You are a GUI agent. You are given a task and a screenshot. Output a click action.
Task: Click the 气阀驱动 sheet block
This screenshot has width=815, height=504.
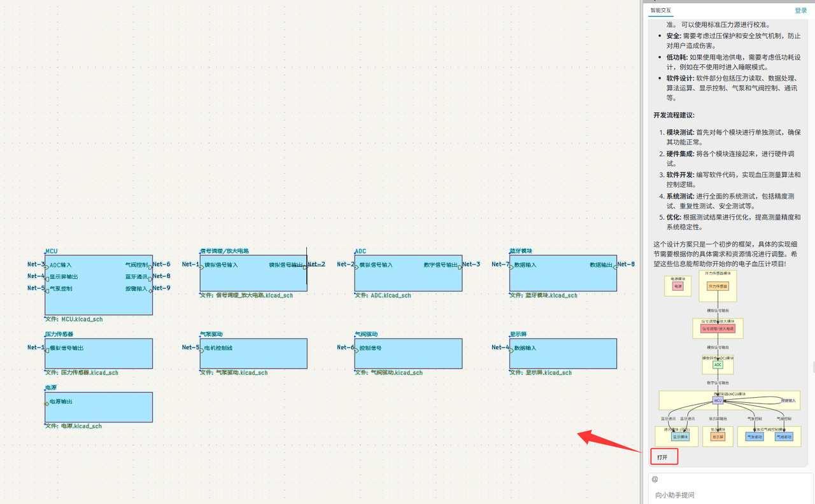pyautogui.click(x=408, y=358)
